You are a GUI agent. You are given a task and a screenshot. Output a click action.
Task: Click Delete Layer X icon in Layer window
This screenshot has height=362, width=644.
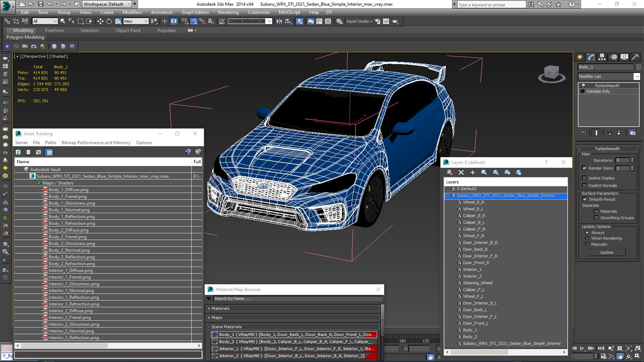coord(461,172)
